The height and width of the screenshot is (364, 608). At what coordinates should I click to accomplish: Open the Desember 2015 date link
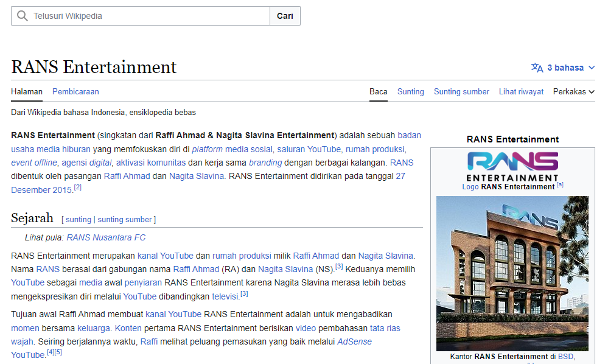point(41,190)
